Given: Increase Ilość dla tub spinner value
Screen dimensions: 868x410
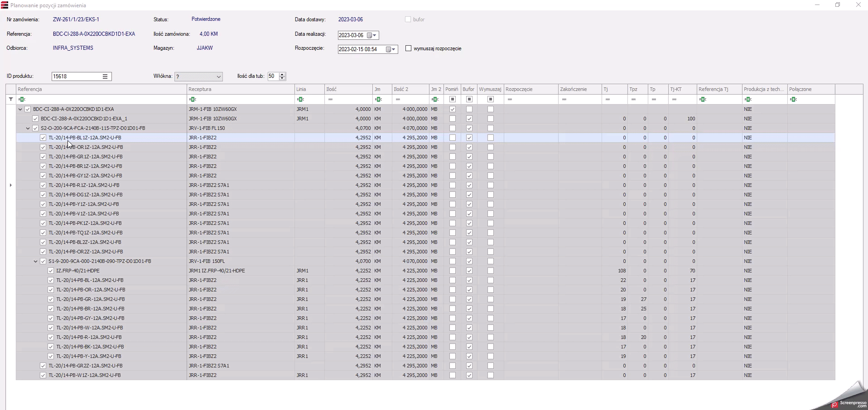Looking at the screenshot, I should (282, 74).
